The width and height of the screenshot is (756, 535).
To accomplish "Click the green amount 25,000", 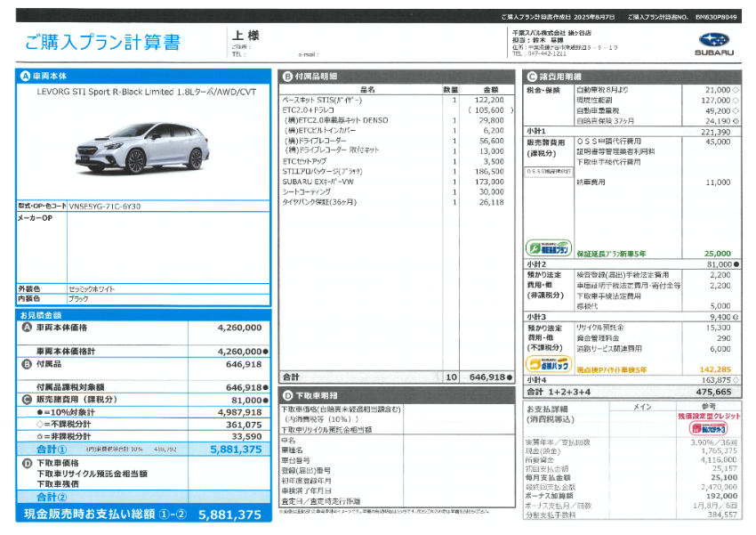I will pos(718,254).
